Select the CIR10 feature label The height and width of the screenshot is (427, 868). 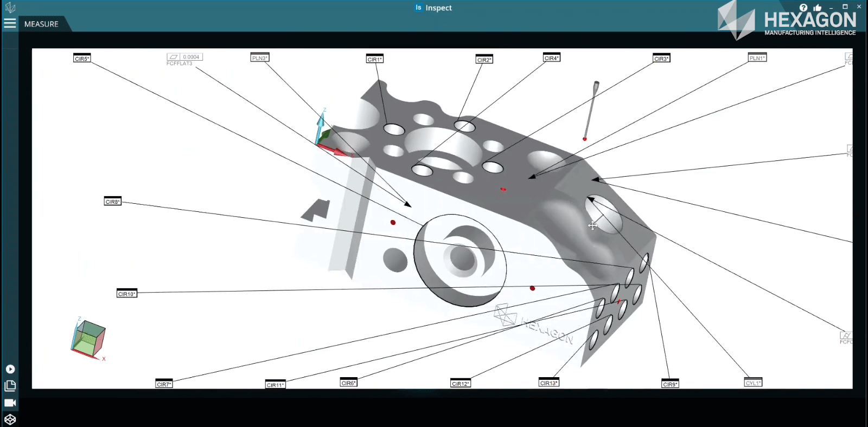pos(127,293)
